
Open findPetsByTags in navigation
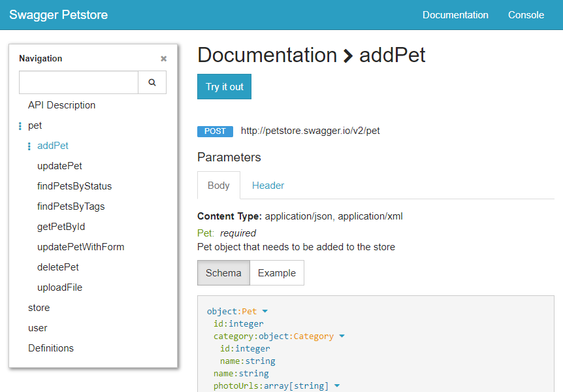coord(71,206)
